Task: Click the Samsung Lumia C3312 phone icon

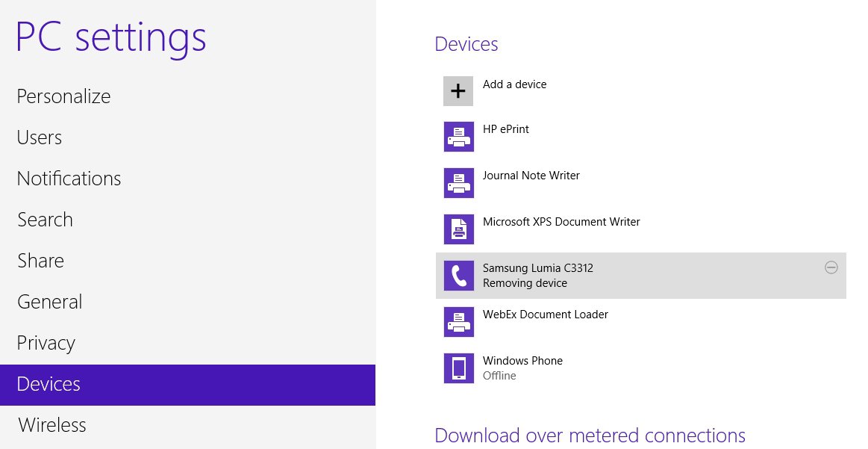Action: point(459,276)
